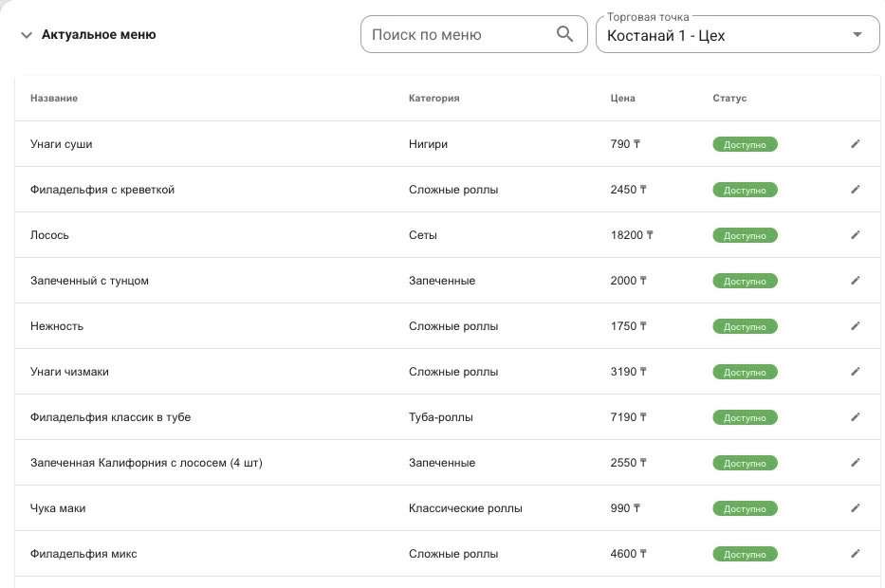Click the Категория column header
885x588 pixels.
point(434,99)
